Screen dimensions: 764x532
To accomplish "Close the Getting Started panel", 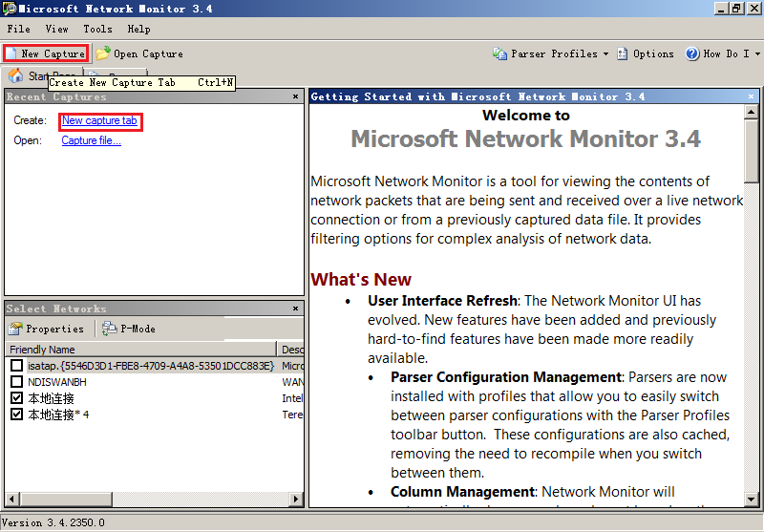I will (751, 96).
